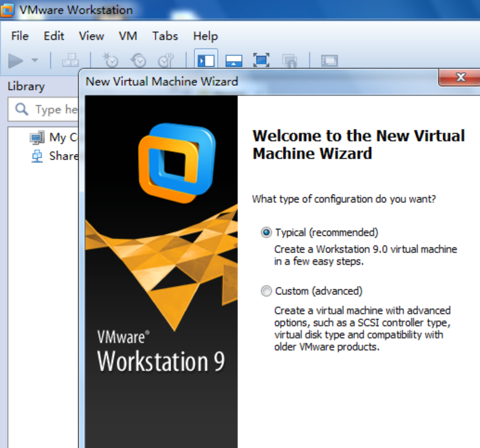The height and width of the screenshot is (448, 480).
Task: Click the Revert to Snapshot icon
Action: pyautogui.click(x=138, y=60)
